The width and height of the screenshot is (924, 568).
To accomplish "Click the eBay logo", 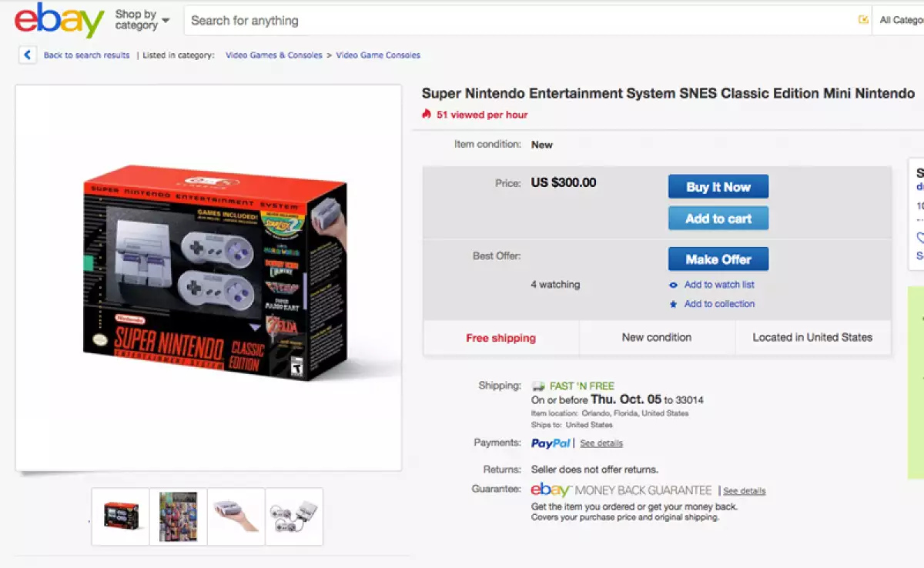I will pyautogui.click(x=59, y=21).
